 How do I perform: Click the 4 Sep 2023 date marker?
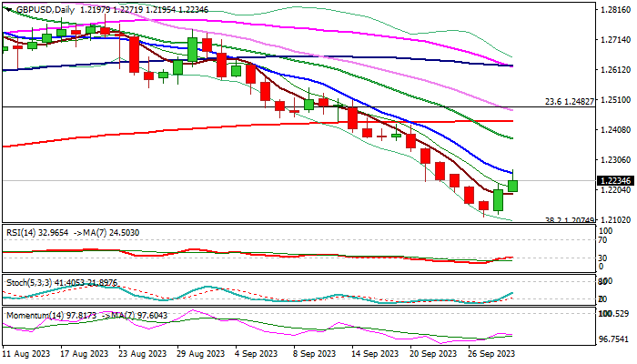click(x=257, y=354)
